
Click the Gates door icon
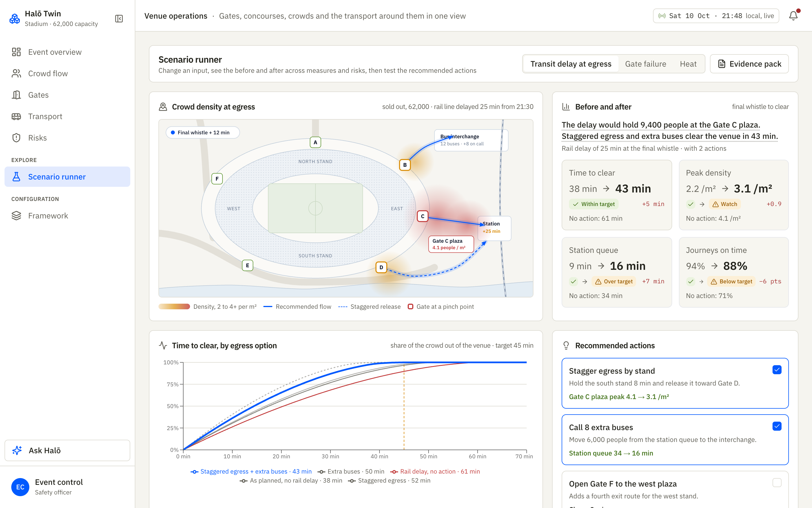point(16,95)
